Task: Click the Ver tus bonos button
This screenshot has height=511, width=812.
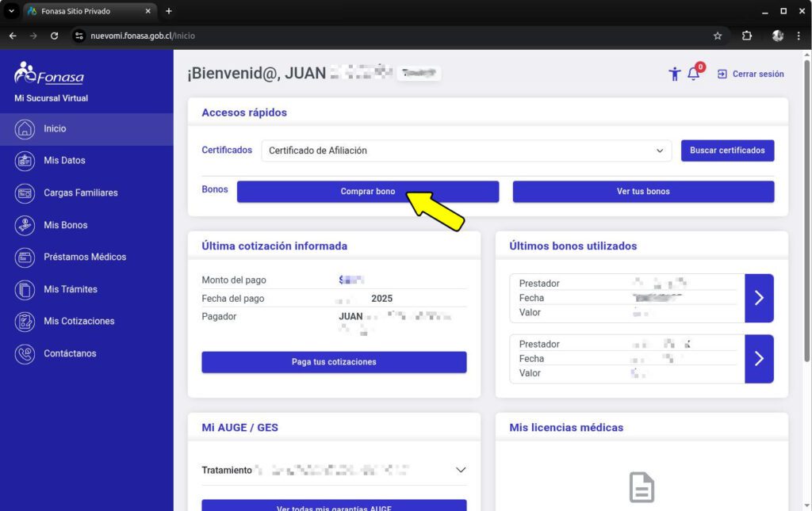Action: pyautogui.click(x=643, y=192)
